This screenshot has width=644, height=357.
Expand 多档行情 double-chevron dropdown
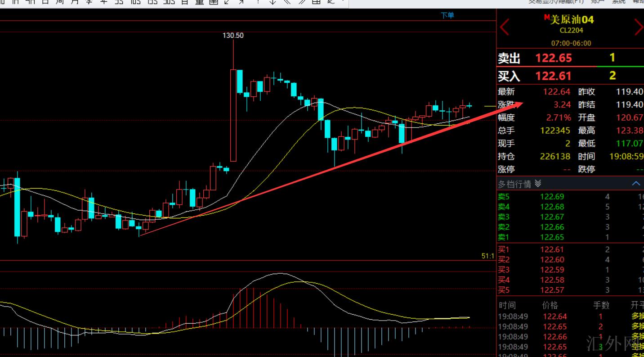click(538, 184)
